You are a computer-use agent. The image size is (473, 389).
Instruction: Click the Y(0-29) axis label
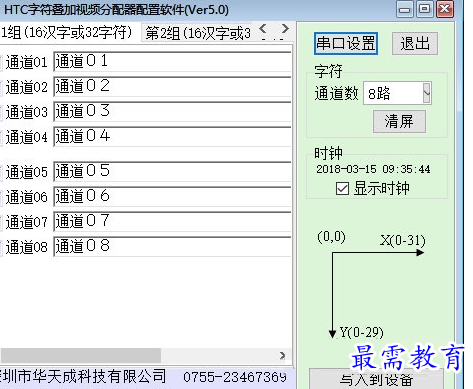[361, 332]
